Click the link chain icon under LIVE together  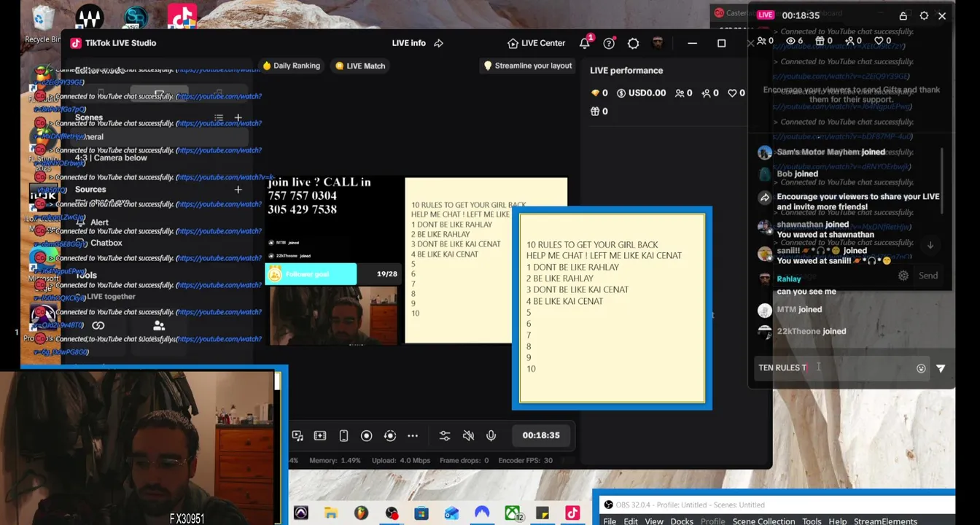[98, 325]
